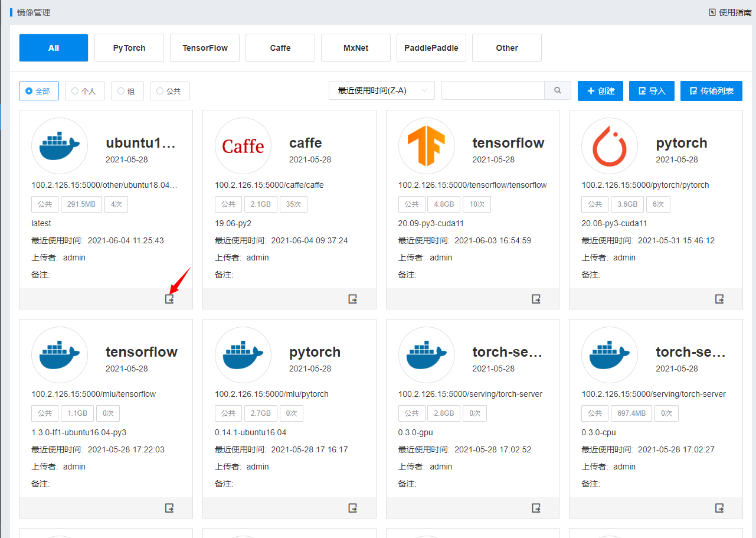The width and height of the screenshot is (756, 538).
Task: Click the 创建 create button
Action: click(600, 91)
